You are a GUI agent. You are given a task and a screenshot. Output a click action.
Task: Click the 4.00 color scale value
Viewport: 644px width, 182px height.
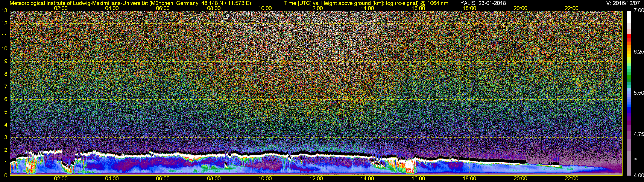pos(638,175)
